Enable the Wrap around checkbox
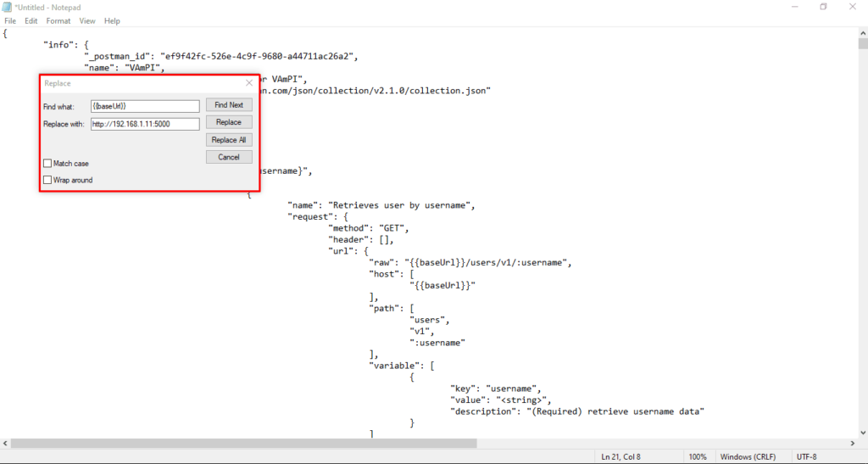 tap(47, 180)
